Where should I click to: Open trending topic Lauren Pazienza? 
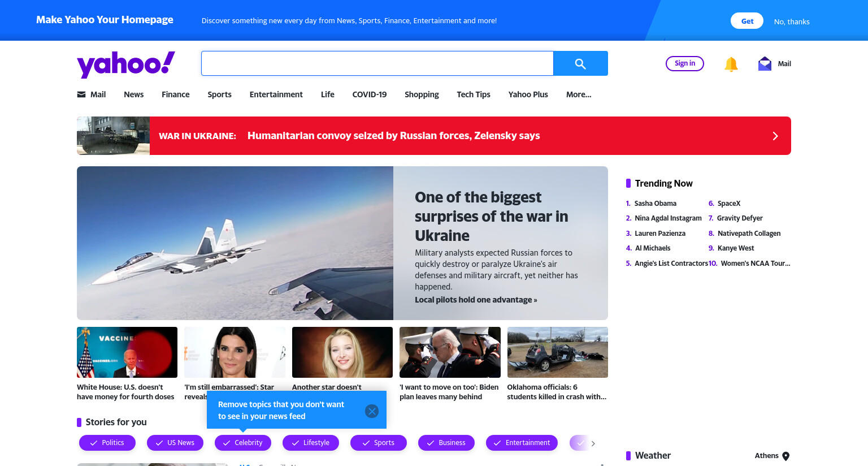click(x=660, y=234)
